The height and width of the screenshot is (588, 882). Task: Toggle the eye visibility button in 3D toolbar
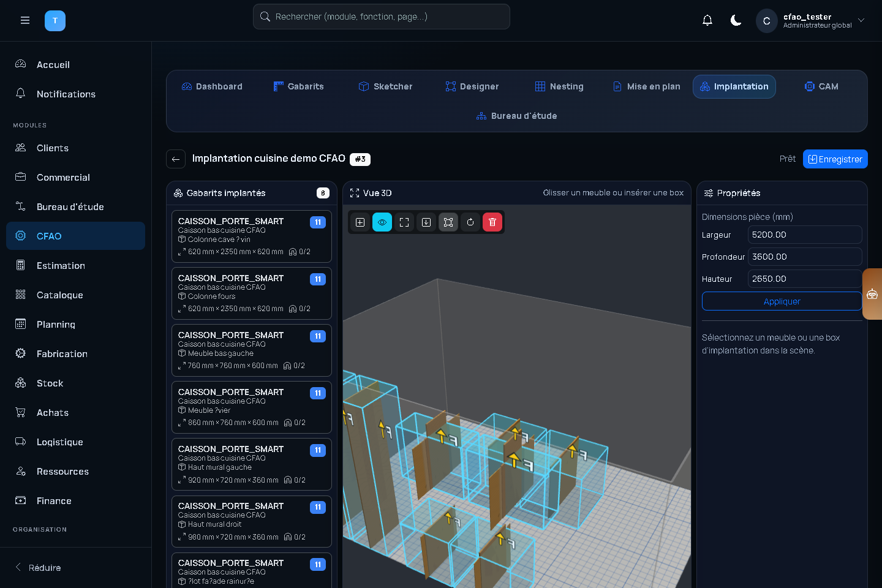(x=382, y=222)
